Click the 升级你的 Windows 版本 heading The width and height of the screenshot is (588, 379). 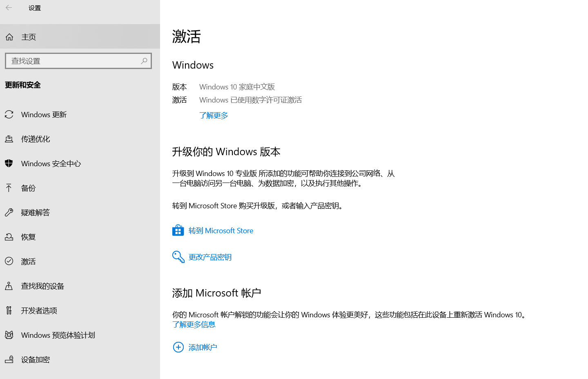coord(226,152)
